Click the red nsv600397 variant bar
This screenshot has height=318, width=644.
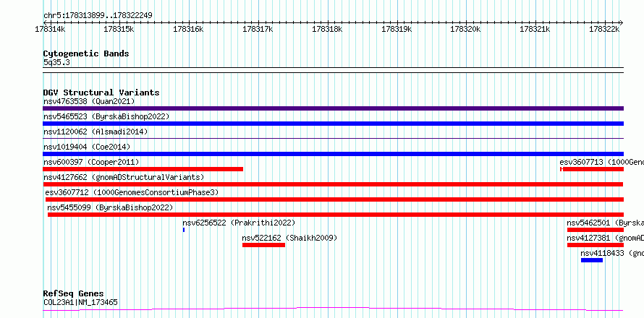point(143,169)
